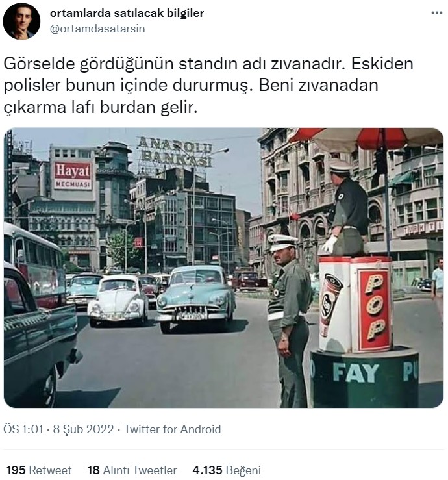The width and height of the screenshot is (448, 480).
Task: View the 4.135 Beğeni list
Action: click(227, 470)
